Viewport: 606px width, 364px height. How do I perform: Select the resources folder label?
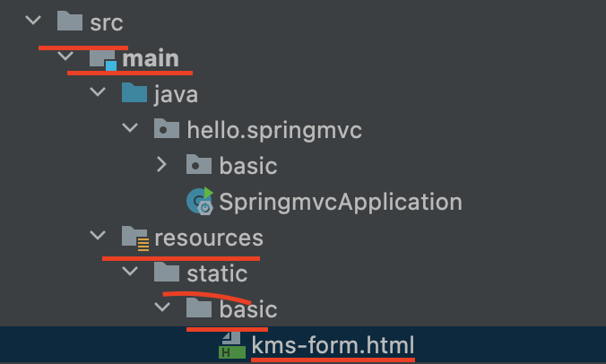tap(209, 238)
